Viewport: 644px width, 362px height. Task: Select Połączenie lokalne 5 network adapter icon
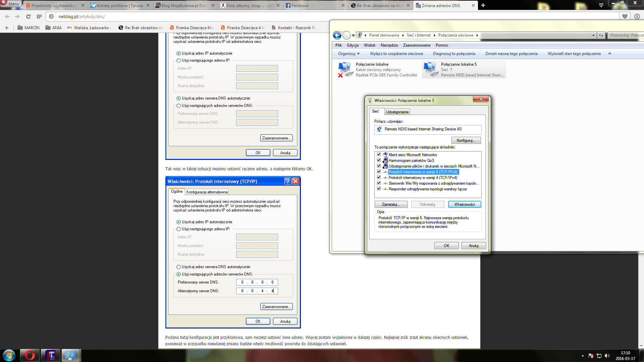coord(430,69)
